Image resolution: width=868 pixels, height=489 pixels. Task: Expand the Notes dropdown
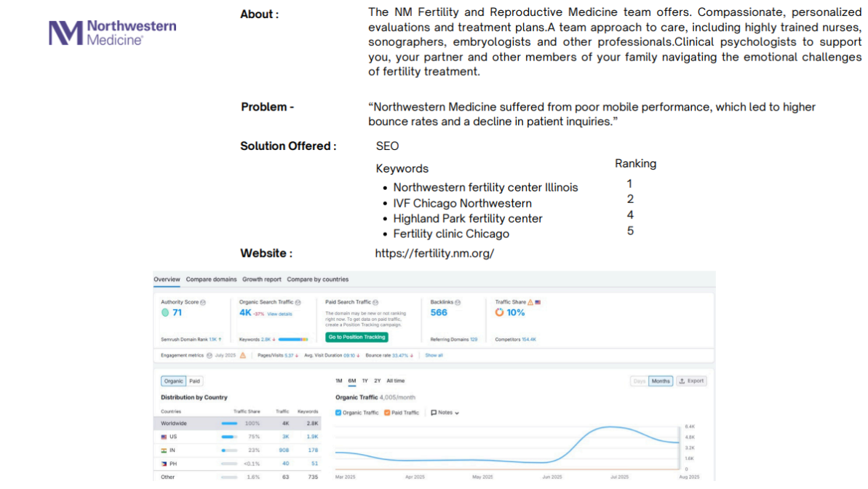coord(445,413)
